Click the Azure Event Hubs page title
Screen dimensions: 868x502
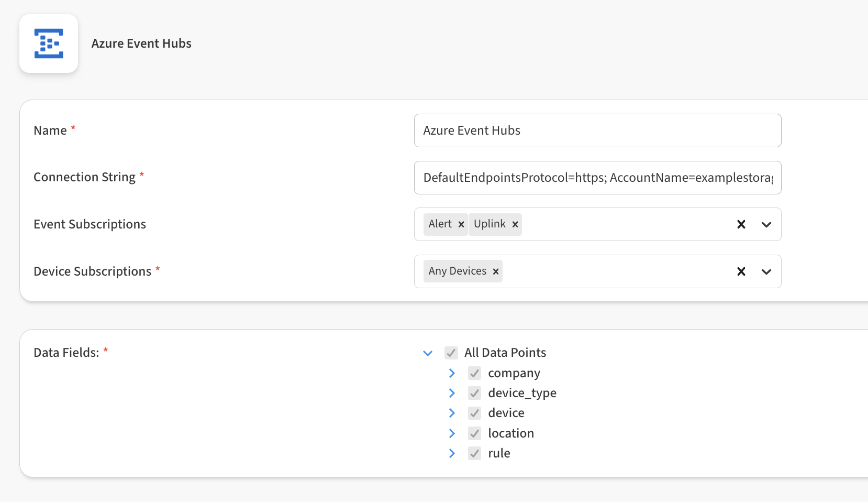coord(141,43)
